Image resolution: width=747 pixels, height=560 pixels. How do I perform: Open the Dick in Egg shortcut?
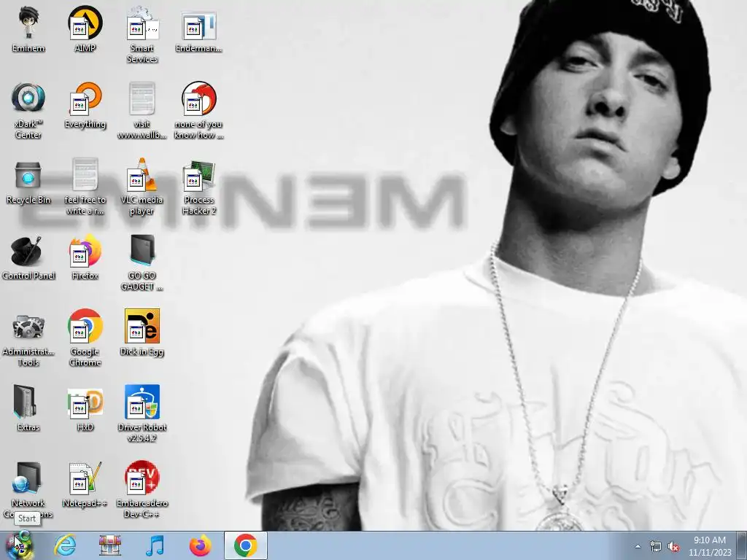pos(142,333)
